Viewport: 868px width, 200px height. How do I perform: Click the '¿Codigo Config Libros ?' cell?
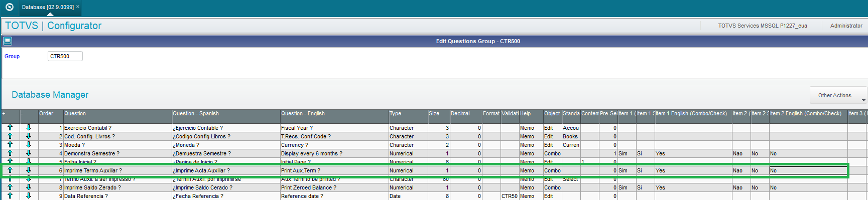226,136
